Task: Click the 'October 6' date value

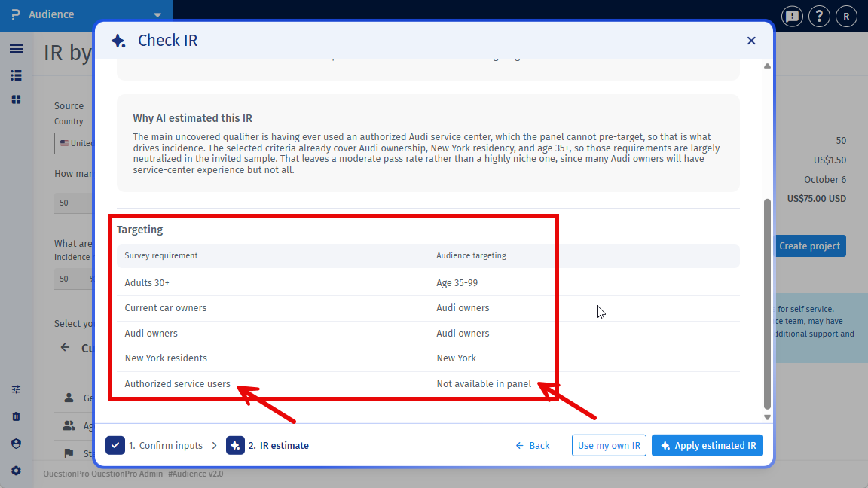Action: 825,180
